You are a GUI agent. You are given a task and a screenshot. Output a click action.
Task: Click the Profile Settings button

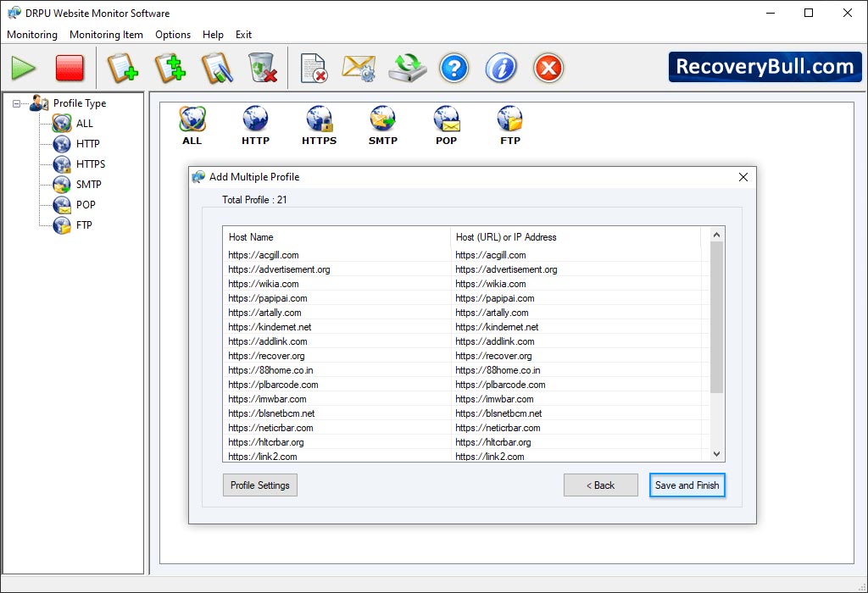tap(260, 485)
